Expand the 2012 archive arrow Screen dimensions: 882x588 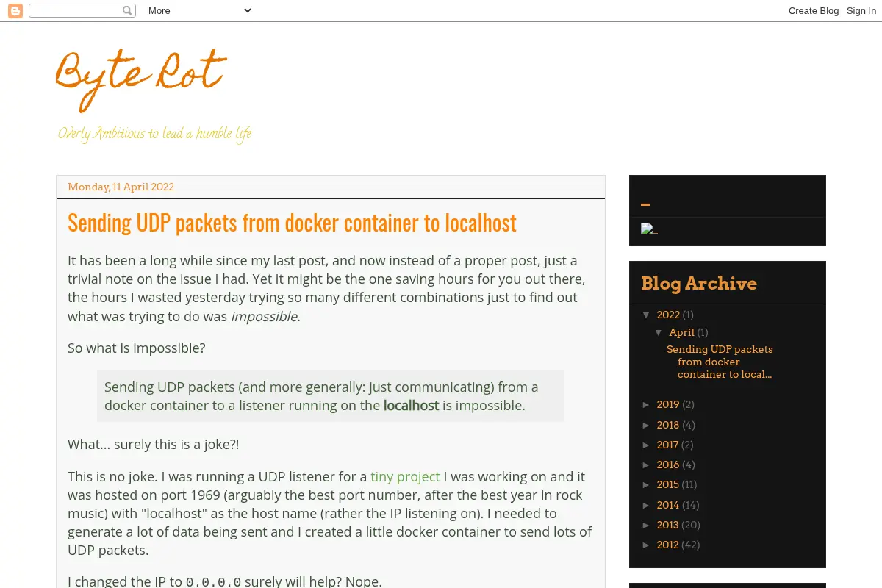(647, 545)
